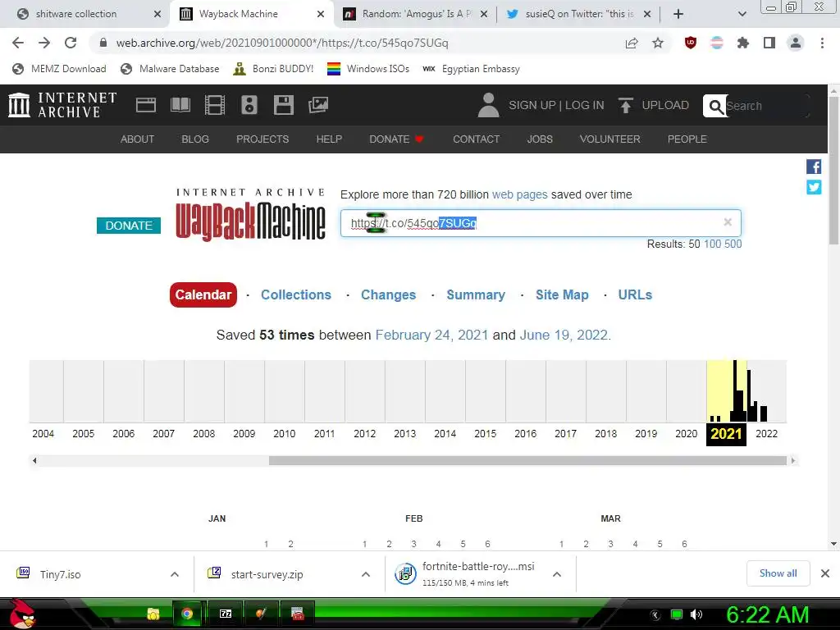Open the uBlock Origin extension icon

[691, 43]
